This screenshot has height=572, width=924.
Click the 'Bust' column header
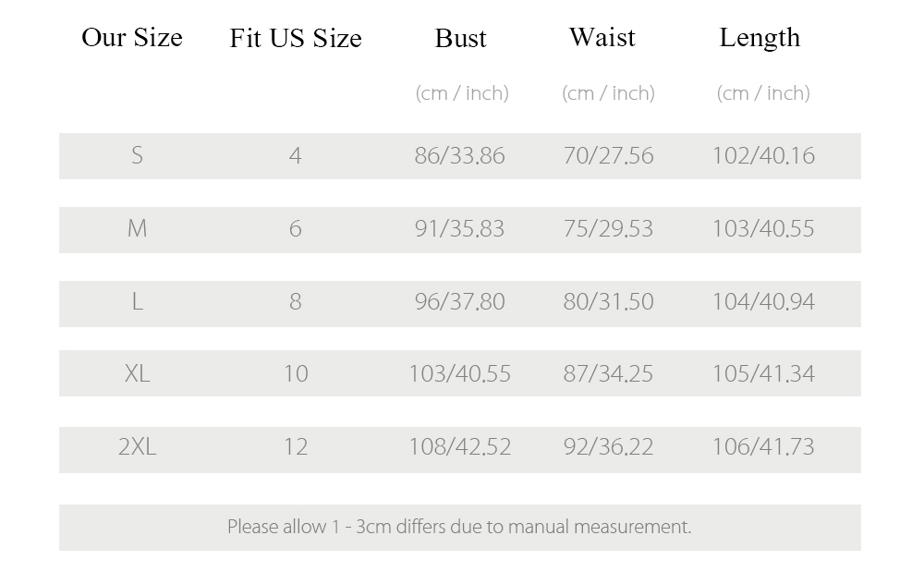(461, 38)
